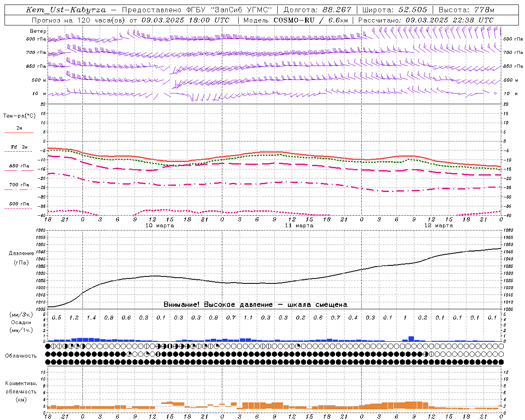Click the '11 марта' date label

[299, 226]
